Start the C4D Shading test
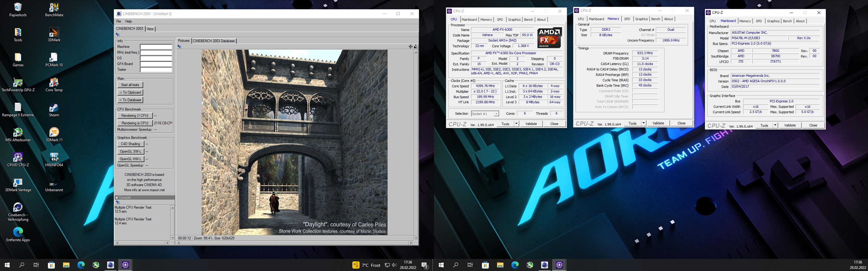Viewport: 868px width, 271px height. pyautogui.click(x=131, y=144)
